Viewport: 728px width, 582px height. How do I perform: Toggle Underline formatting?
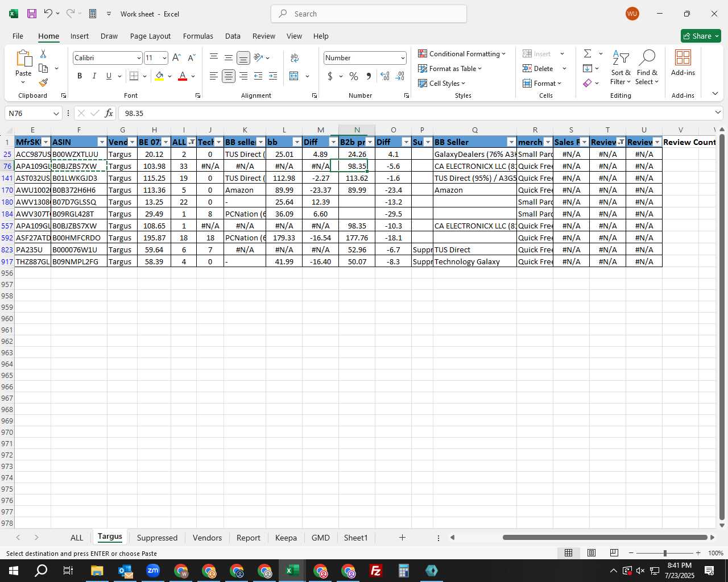(109, 76)
